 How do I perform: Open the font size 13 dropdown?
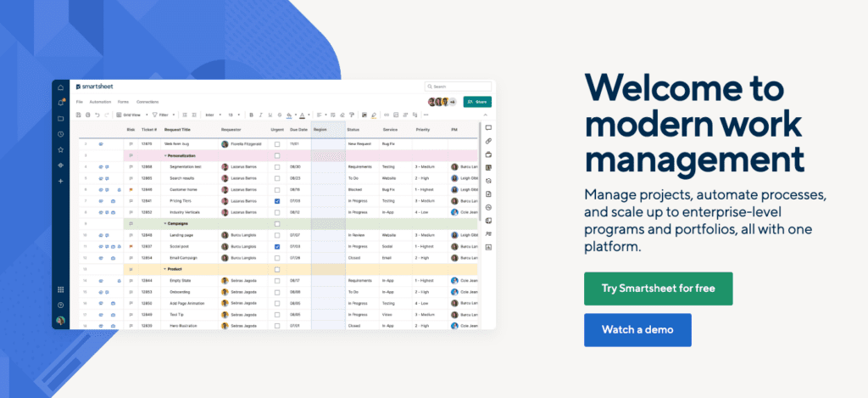pyautogui.click(x=234, y=115)
